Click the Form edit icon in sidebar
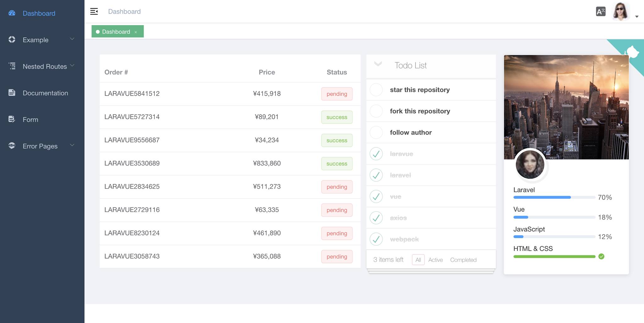 (12, 119)
